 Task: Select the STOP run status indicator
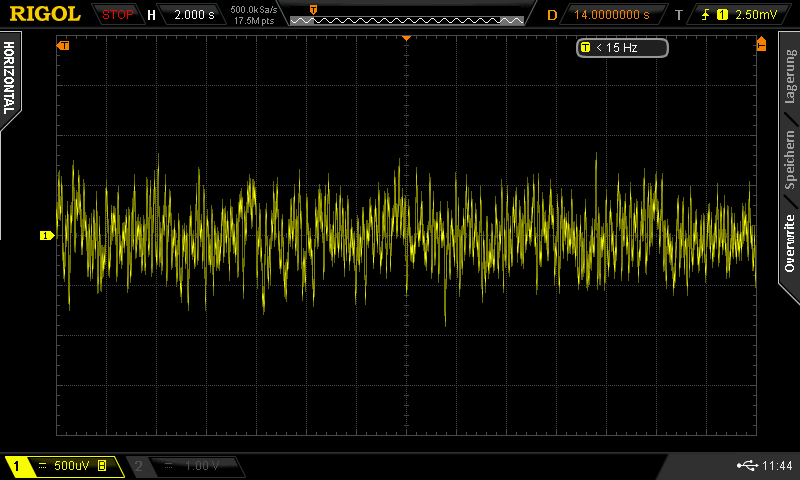pyautogui.click(x=117, y=15)
